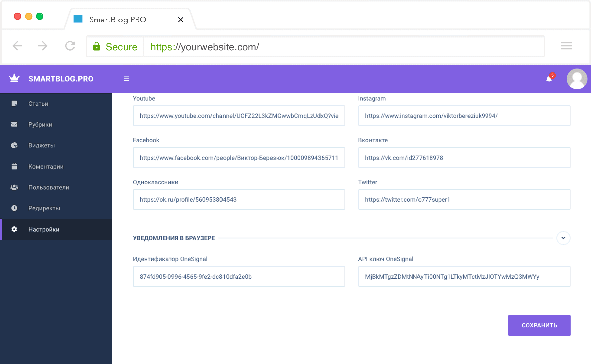Reload the page in browser
591x364 pixels.
coord(70,46)
